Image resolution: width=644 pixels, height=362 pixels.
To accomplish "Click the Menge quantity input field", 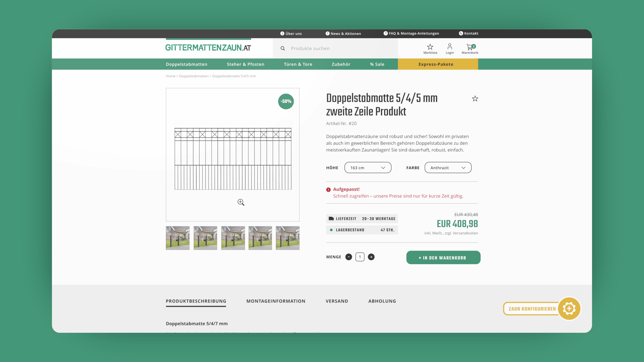I will pos(360,257).
